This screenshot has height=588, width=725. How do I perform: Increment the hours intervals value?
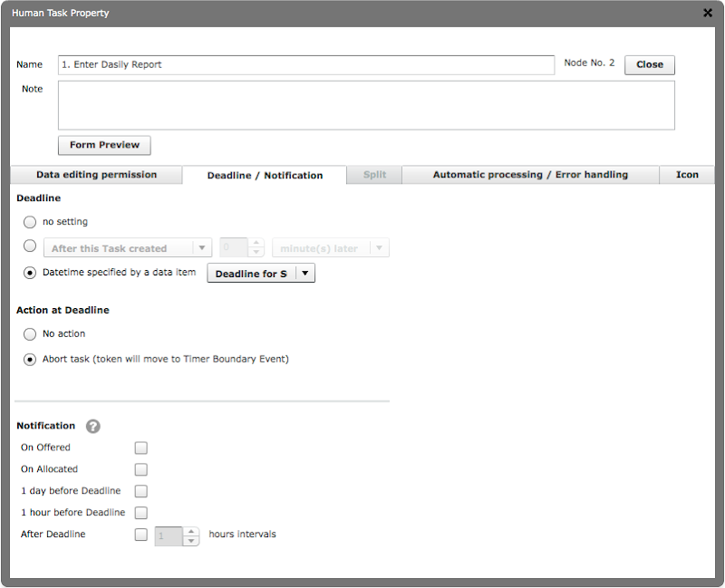click(191, 531)
